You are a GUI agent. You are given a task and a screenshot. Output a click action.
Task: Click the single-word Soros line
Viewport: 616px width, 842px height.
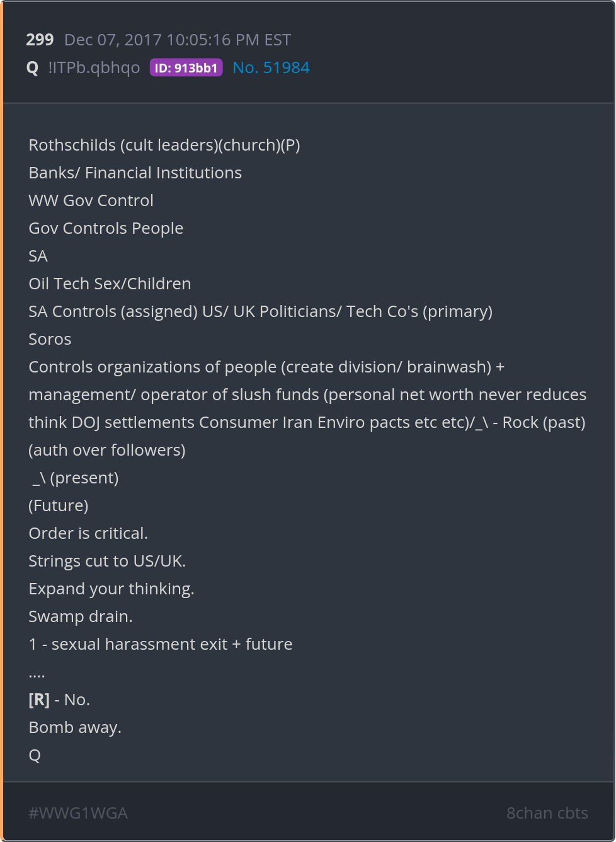point(50,340)
